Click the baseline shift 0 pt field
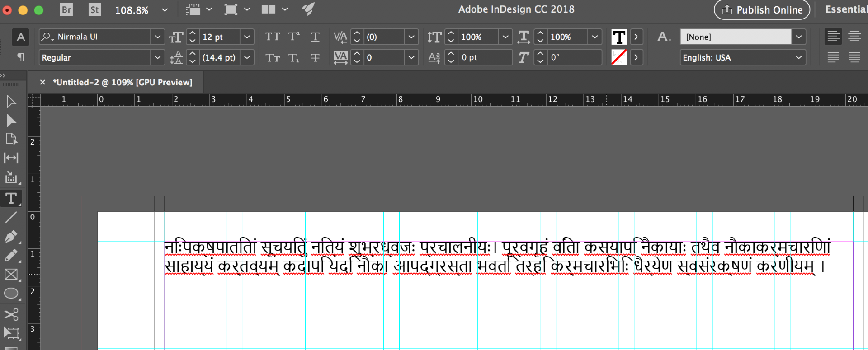Viewport: 868px width, 350px height. pos(485,57)
